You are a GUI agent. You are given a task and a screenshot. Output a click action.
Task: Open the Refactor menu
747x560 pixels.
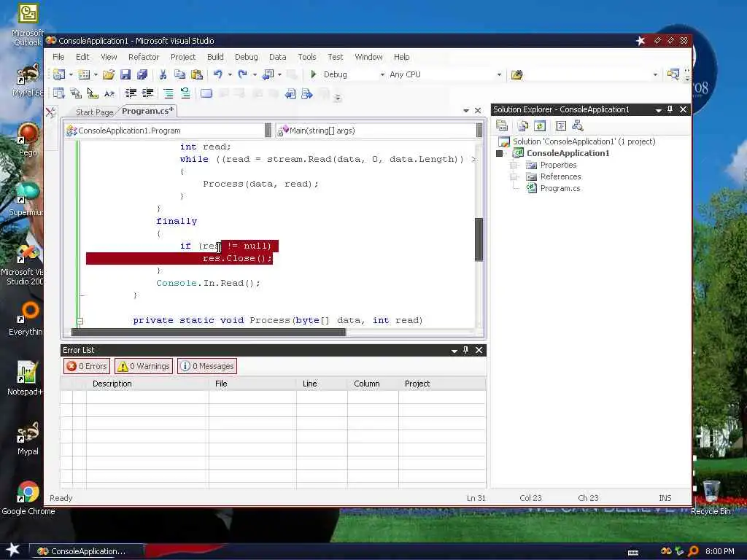(x=144, y=57)
